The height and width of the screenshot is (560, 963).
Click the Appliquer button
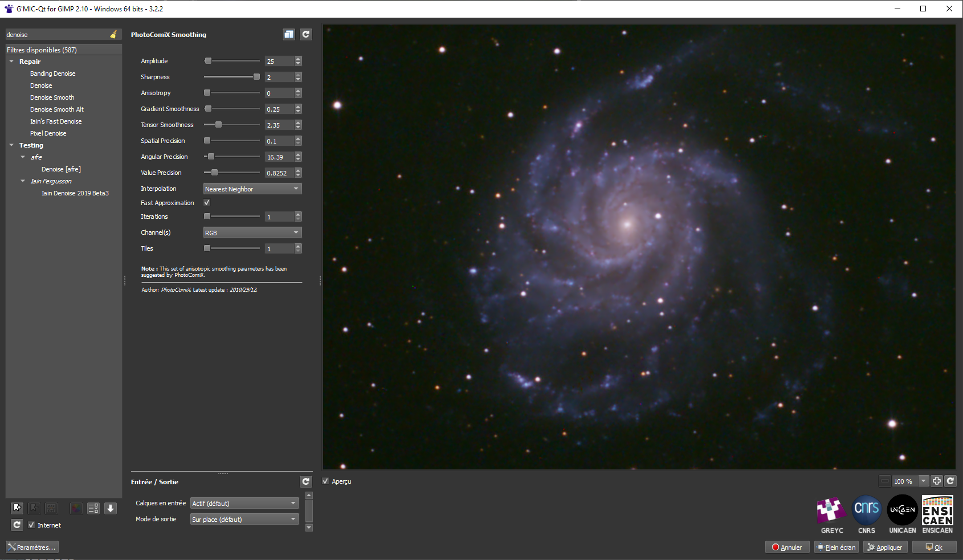coord(885,547)
